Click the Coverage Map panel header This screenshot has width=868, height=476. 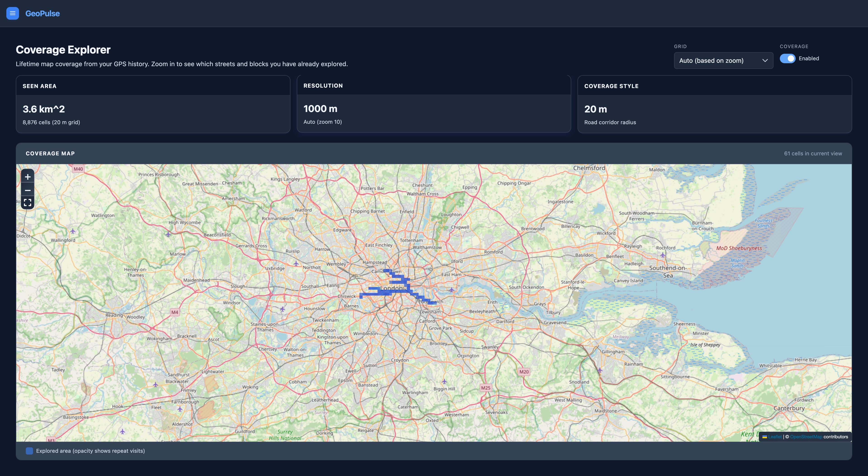(x=434, y=154)
